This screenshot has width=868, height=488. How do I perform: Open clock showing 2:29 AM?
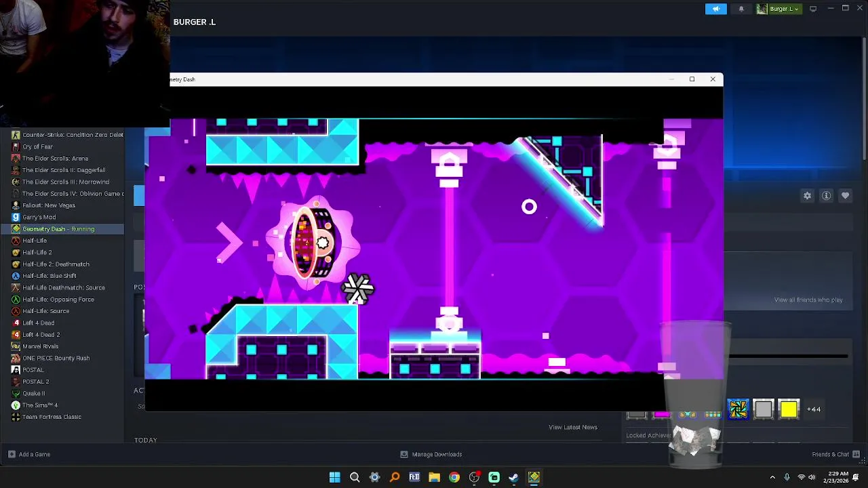[837, 477]
